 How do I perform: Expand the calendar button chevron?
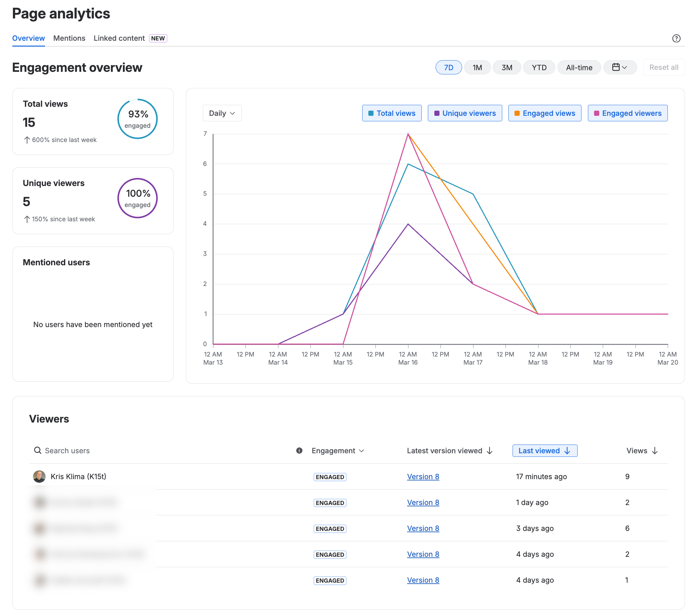tap(625, 67)
